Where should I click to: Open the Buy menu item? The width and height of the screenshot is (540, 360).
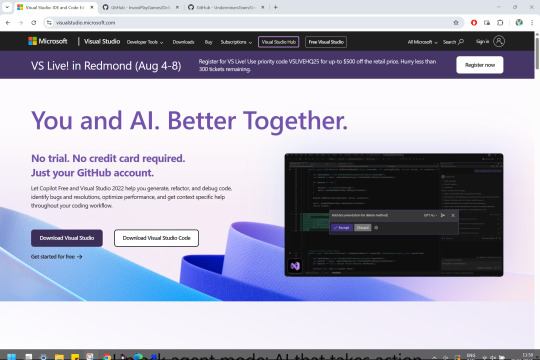coord(208,42)
